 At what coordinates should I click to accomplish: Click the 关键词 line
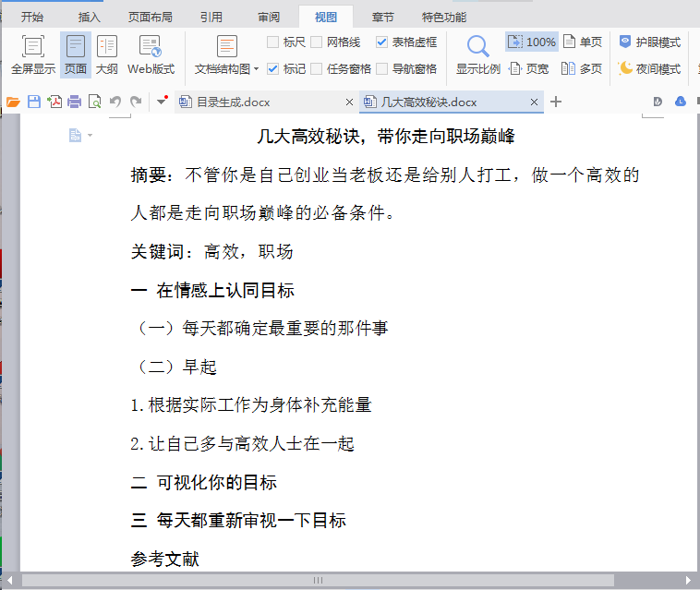[211, 252]
